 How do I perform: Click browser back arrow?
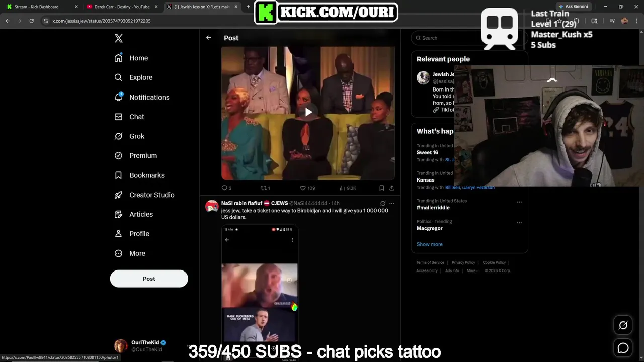pos(7,21)
